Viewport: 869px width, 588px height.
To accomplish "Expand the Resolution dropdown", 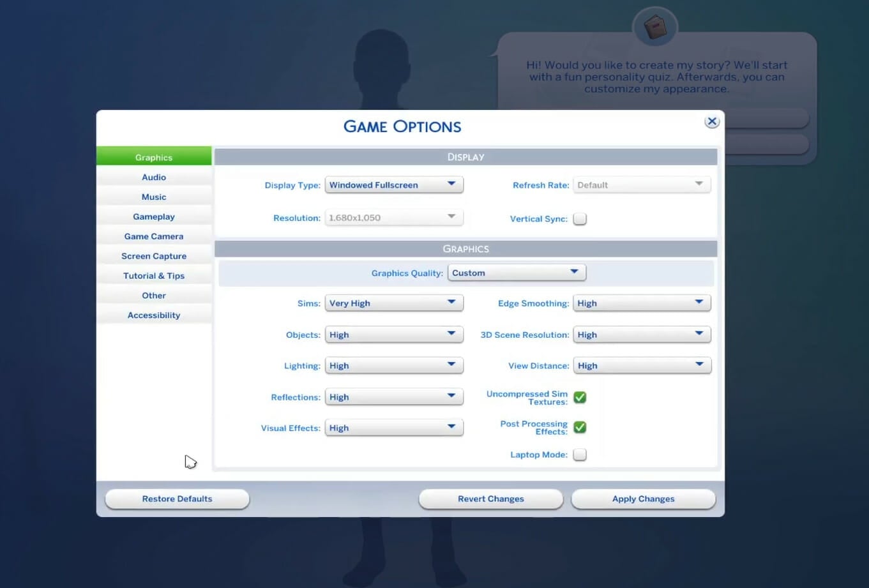I will [393, 218].
